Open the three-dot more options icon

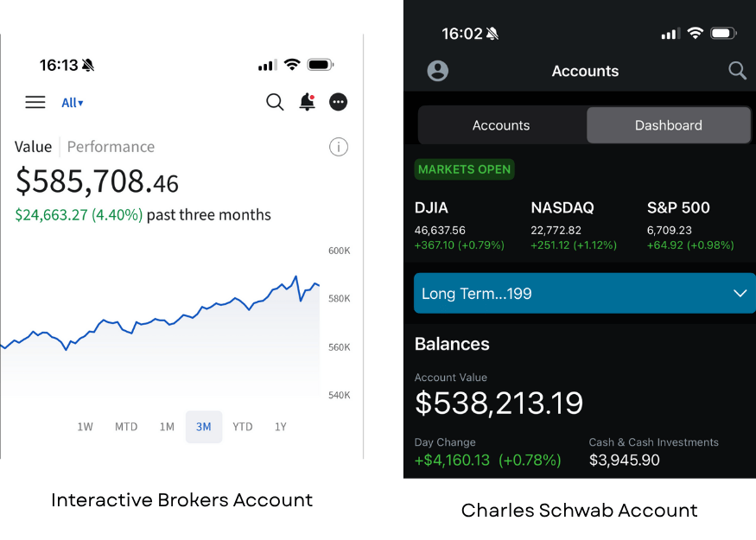(339, 102)
